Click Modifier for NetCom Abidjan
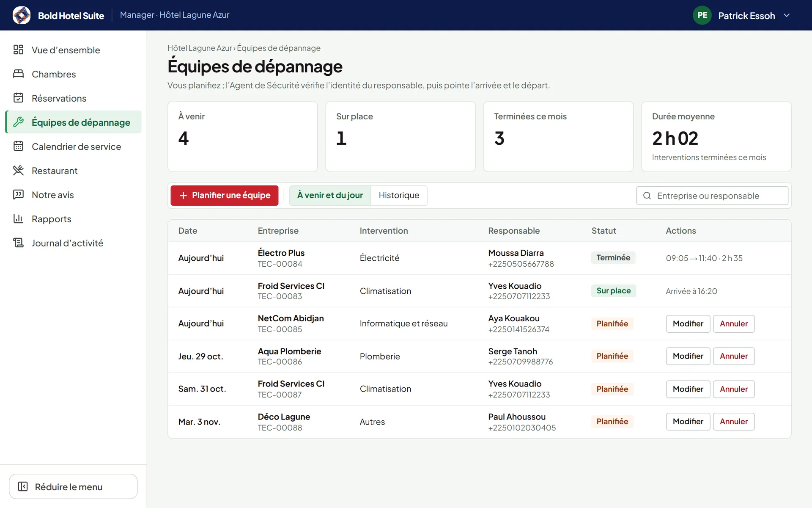This screenshot has width=812, height=508. tap(688, 323)
